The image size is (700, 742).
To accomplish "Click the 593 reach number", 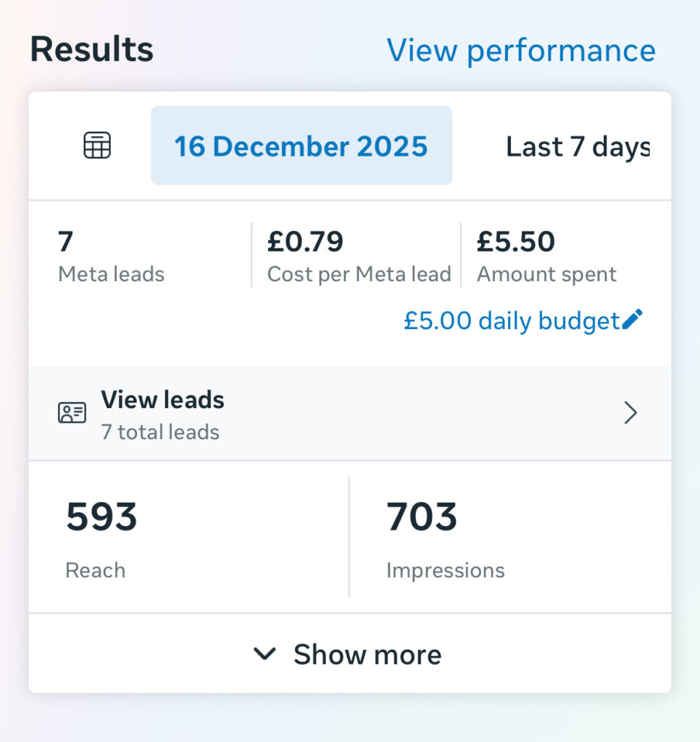I will [x=101, y=517].
